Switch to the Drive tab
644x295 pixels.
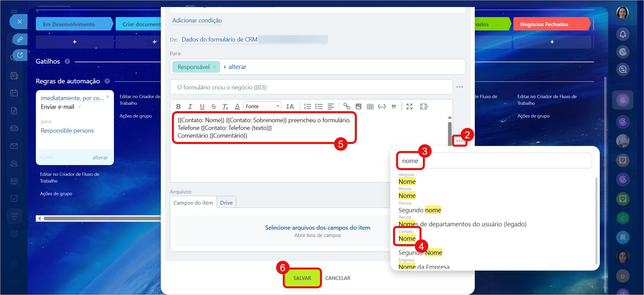click(x=226, y=203)
